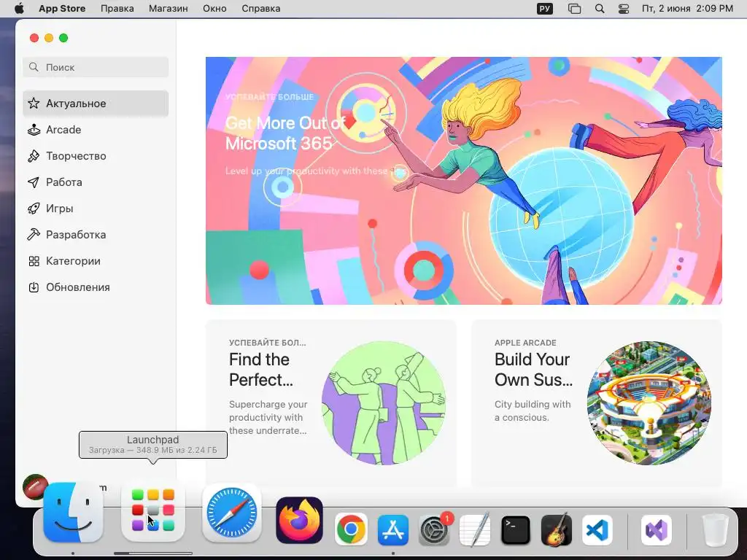Image resolution: width=747 pixels, height=560 pixels.
Task: Open System Settings with update badge
Action: 434,529
